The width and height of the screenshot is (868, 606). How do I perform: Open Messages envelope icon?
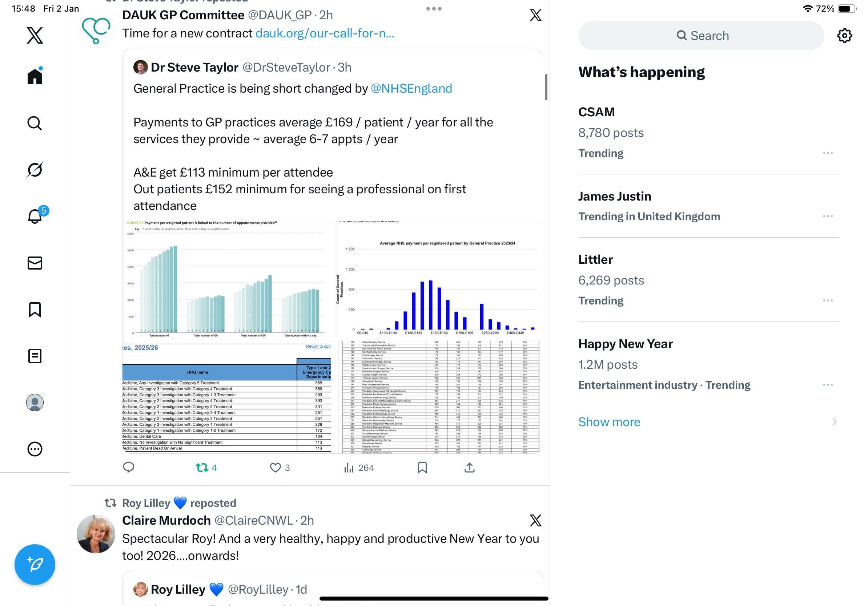(35, 263)
